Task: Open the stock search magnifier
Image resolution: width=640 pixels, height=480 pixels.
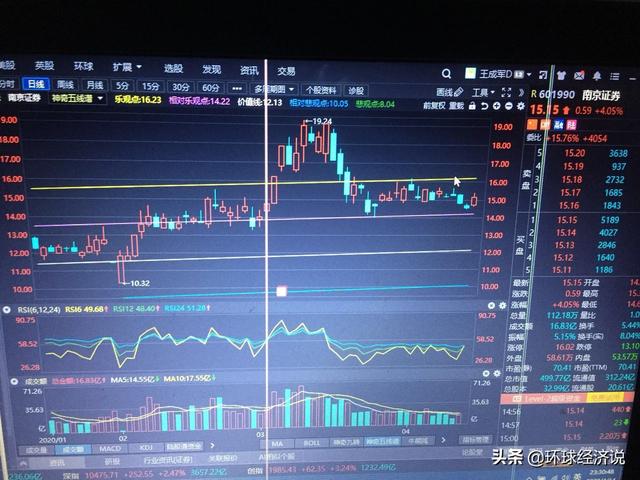Action: pos(446,74)
